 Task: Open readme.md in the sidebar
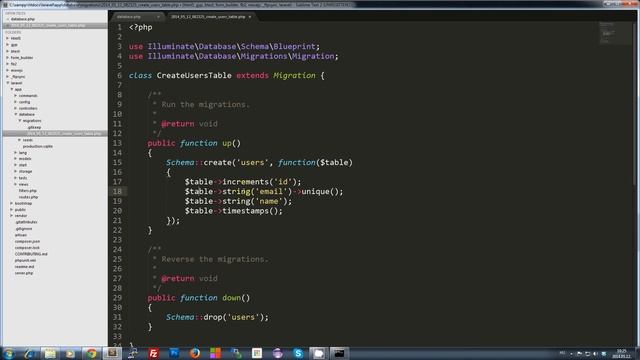pyautogui.click(x=24, y=267)
